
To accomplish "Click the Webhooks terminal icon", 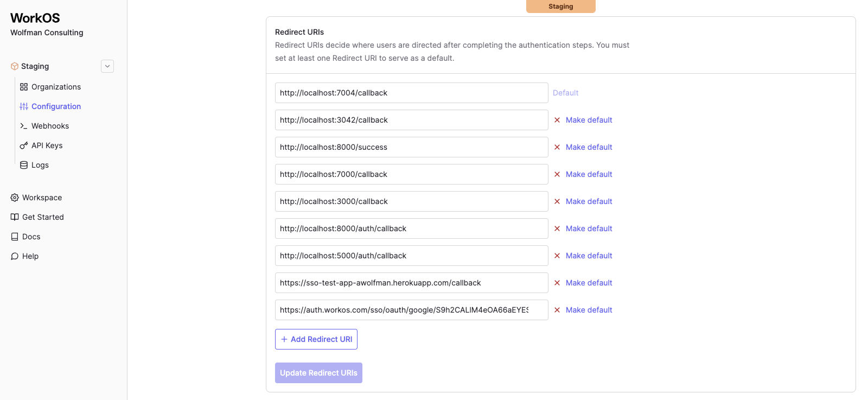I will coord(24,126).
